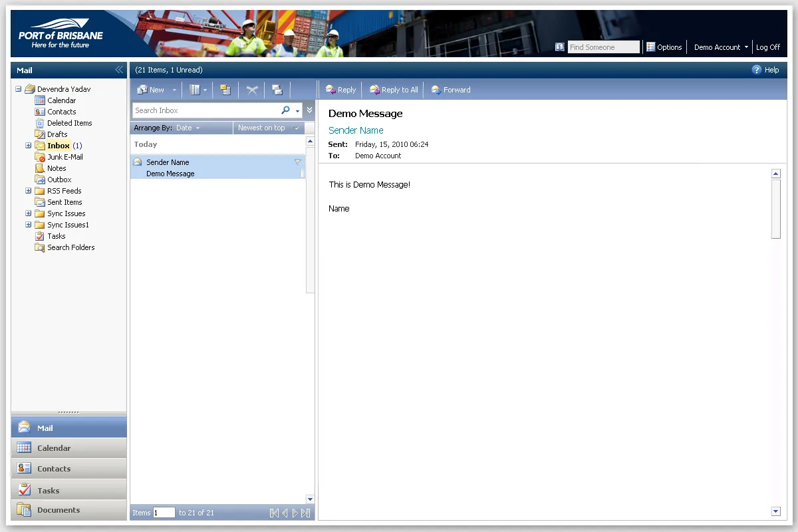Click the address book icon beside Find Someone
The height and width of the screenshot is (532, 798).
coord(560,47)
